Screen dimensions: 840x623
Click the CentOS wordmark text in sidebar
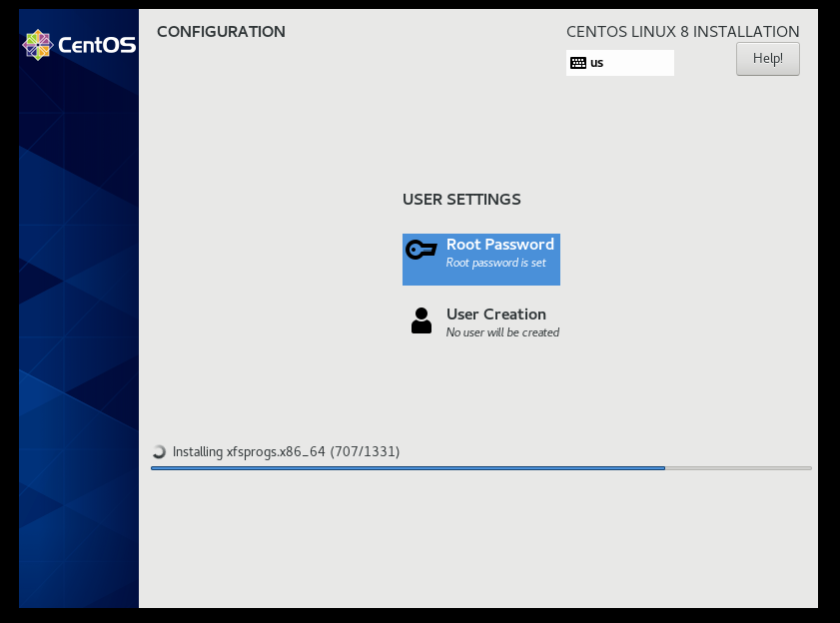tap(97, 45)
